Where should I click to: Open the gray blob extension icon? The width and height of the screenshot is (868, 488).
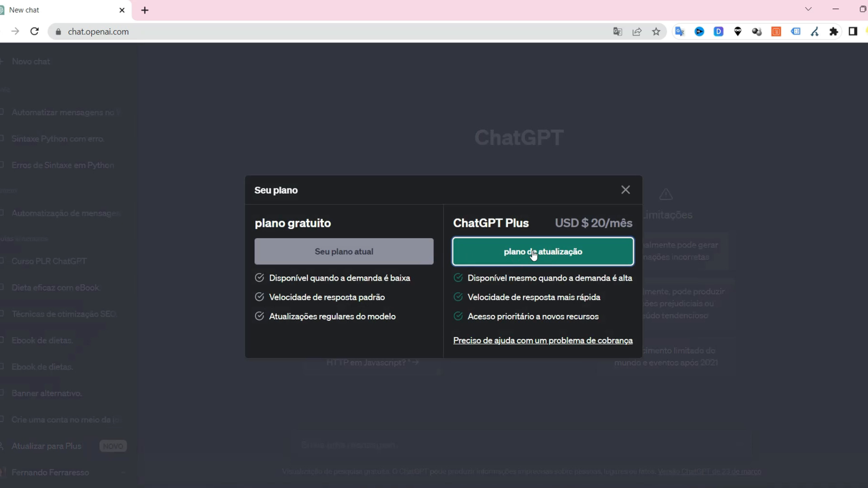(757, 31)
